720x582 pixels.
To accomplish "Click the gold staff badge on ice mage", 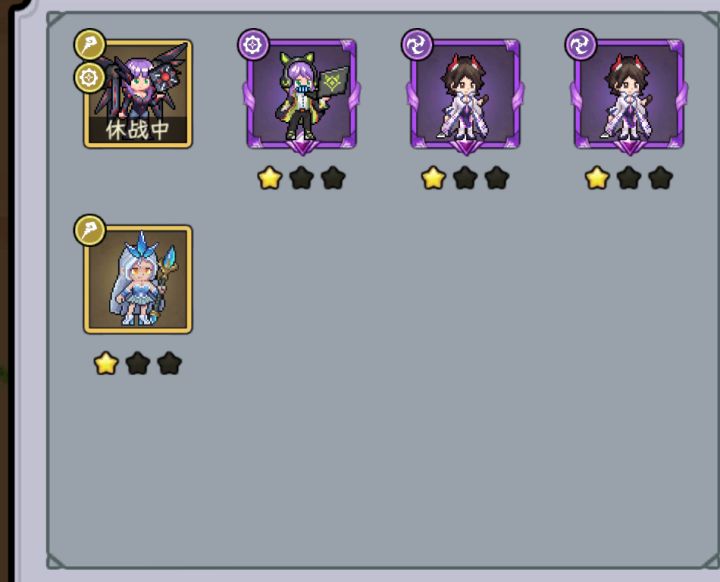I will 90,230.
